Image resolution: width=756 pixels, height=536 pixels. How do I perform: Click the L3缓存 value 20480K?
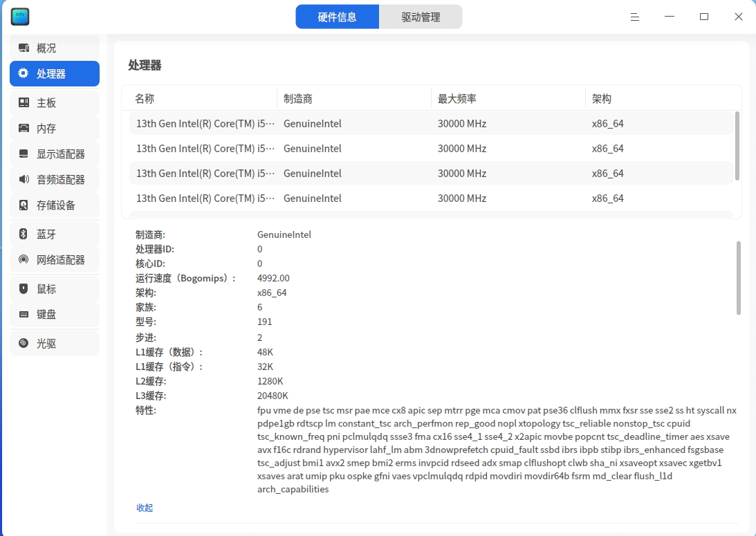click(273, 396)
